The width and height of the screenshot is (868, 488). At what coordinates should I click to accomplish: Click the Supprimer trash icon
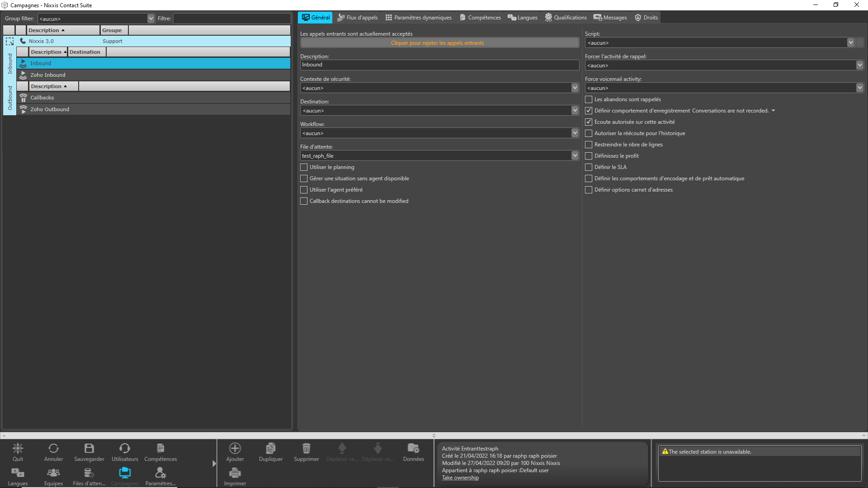click(x=306, y=449)
